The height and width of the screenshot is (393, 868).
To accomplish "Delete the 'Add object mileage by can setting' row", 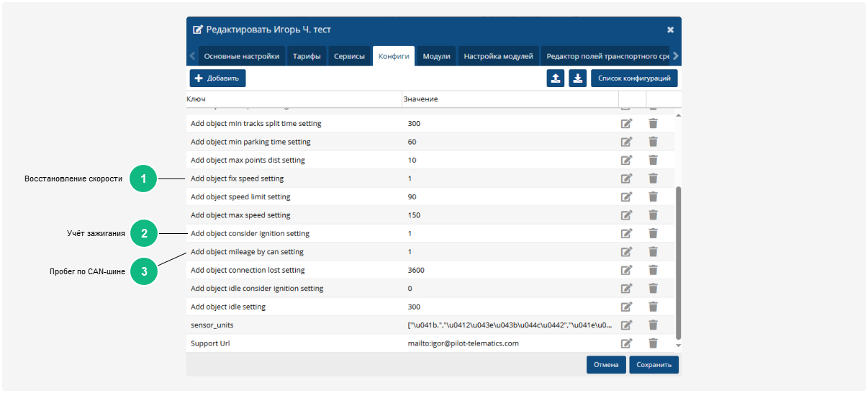I will pyautogui.click(x=653, y=252).
